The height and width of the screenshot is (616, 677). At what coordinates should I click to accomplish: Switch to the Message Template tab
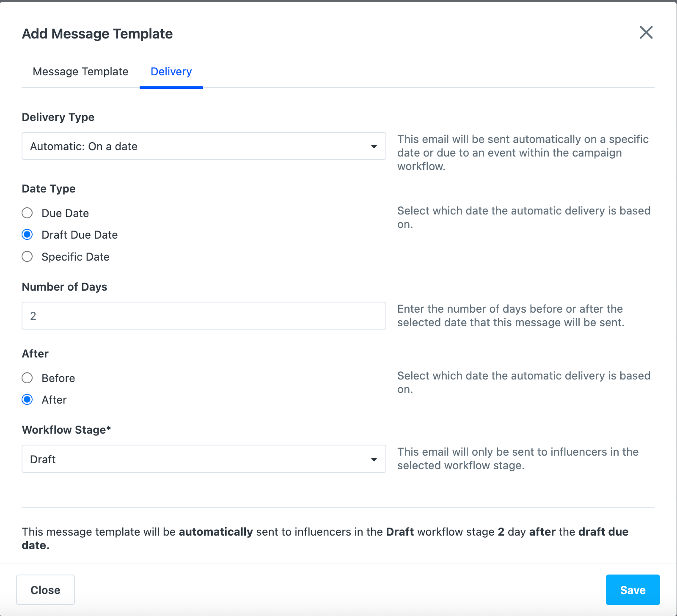80,71
